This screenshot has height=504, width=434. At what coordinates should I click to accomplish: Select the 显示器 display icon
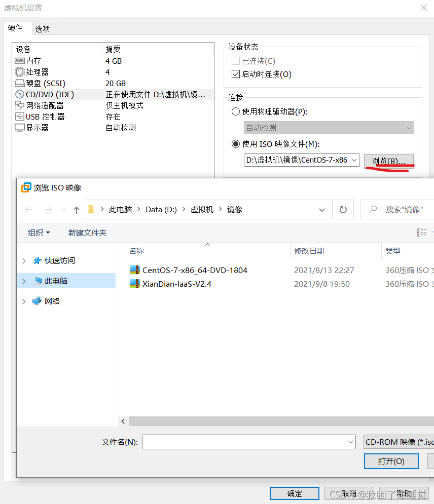[20, 128]
